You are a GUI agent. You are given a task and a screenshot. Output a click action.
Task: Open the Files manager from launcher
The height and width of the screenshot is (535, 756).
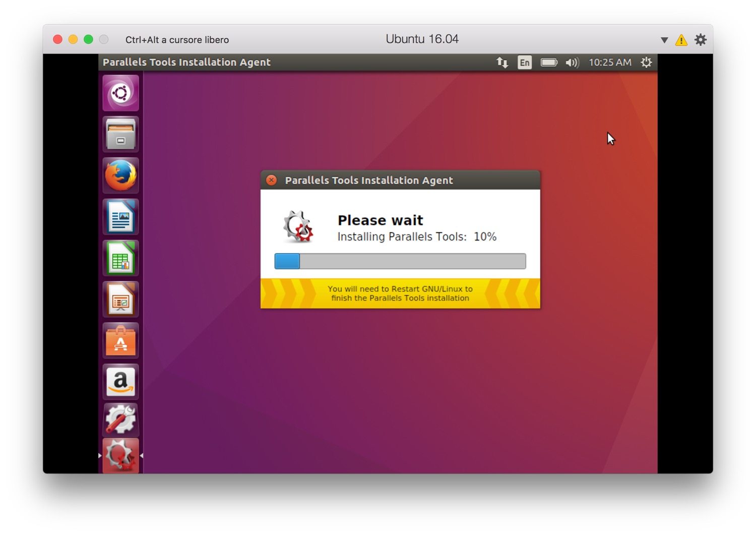click(x=120, y=134)
